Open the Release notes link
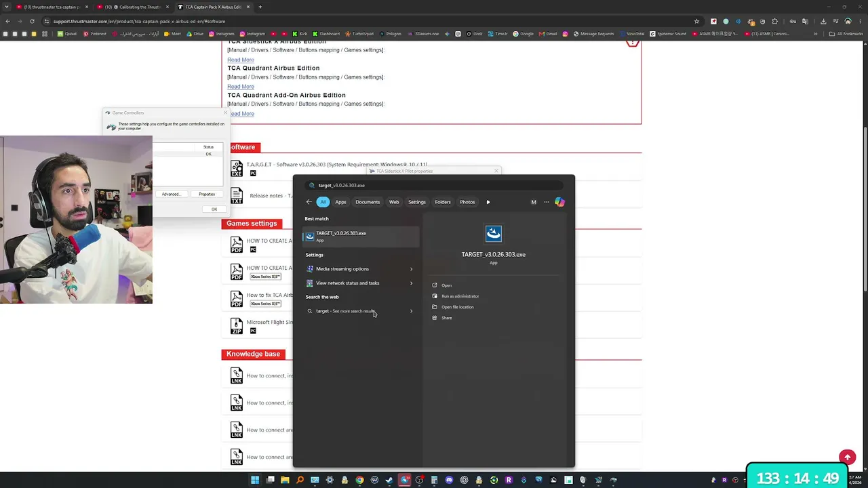The height and width of the screenshot is (488, 868). [269, 196]
